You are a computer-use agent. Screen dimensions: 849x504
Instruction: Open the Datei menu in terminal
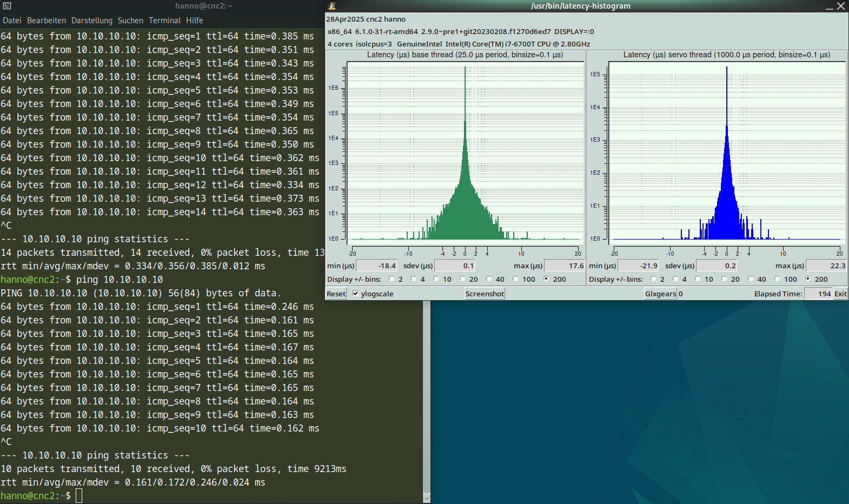pyautogui.click(x=12, y=21)
